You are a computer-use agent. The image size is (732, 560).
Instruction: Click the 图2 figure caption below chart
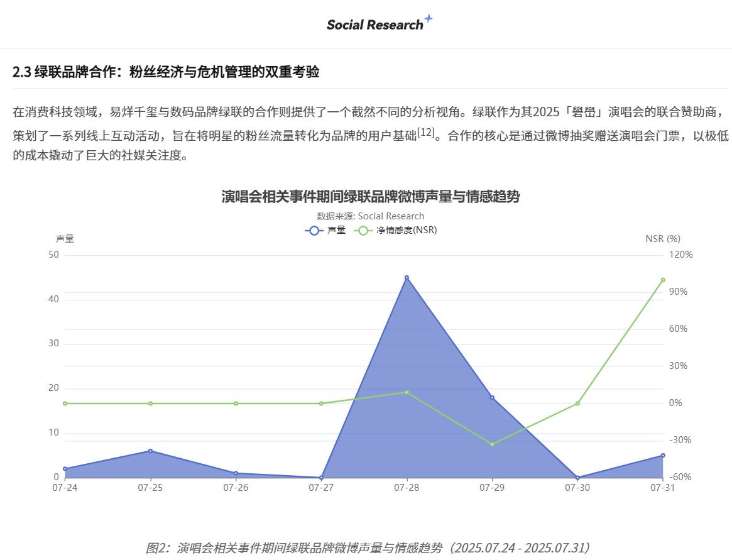(x=368, y=547)
